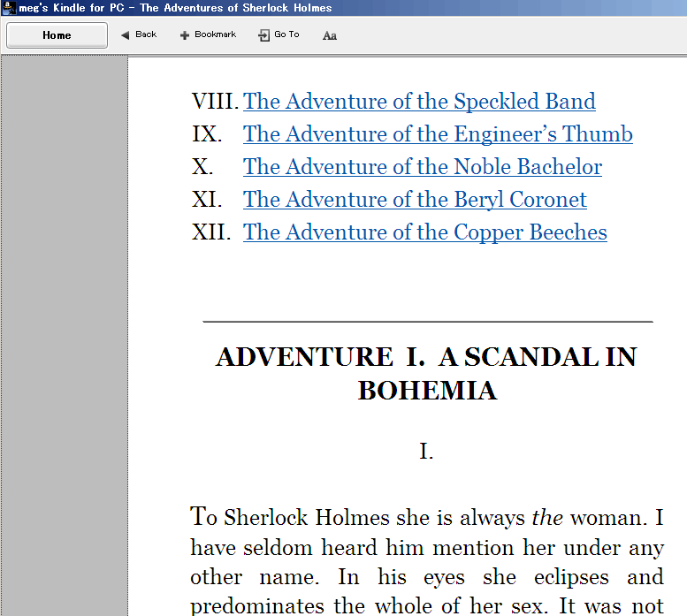This screenshot has width=687, height=616.
Task: Click the italic word 'the' in the first paragraph
Action: (x=547, y=518)
